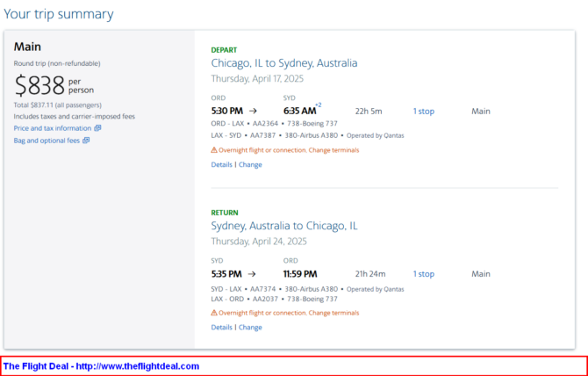View Details for the Sydney to Chicago return

coord(222,327)
